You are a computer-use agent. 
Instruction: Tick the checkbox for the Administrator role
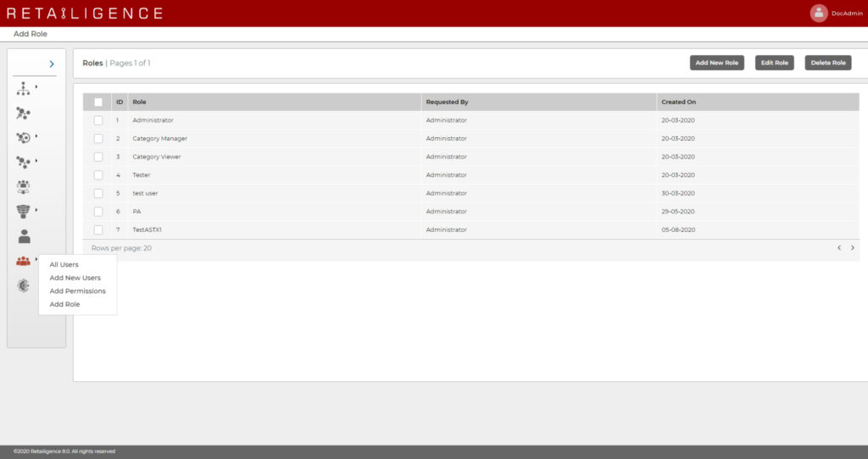[98, 120]
